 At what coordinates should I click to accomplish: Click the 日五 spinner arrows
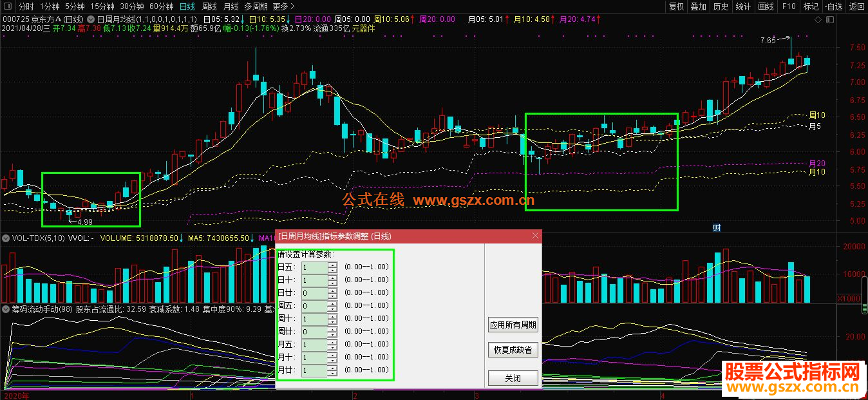[x=332, y=267]
